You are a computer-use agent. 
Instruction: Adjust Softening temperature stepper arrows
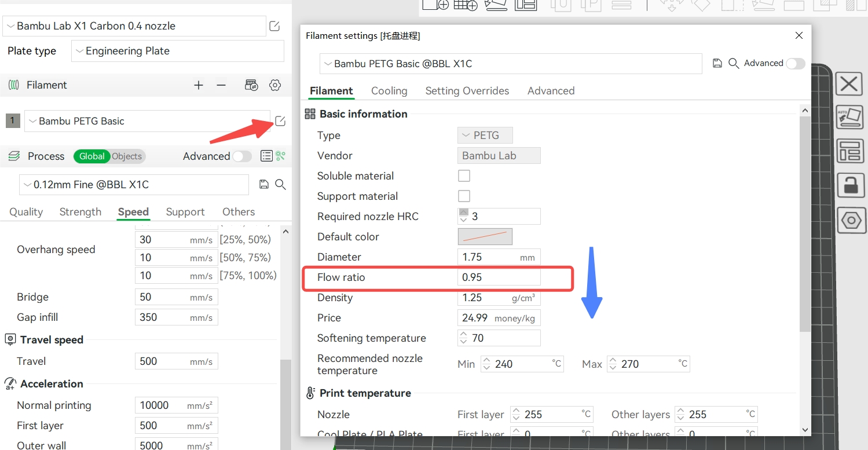(463, 338)
